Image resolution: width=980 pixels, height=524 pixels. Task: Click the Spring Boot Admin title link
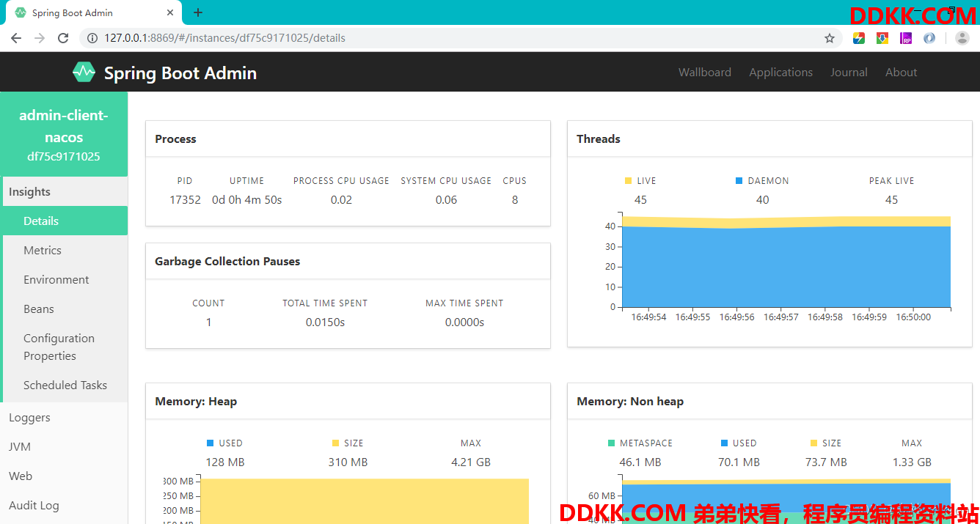pos(180,73)
